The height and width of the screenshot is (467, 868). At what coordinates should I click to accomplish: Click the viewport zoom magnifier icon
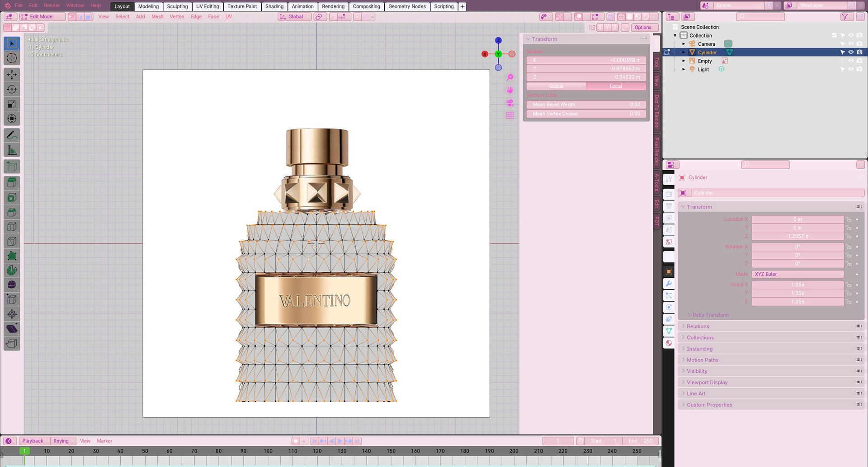[510, 77]
